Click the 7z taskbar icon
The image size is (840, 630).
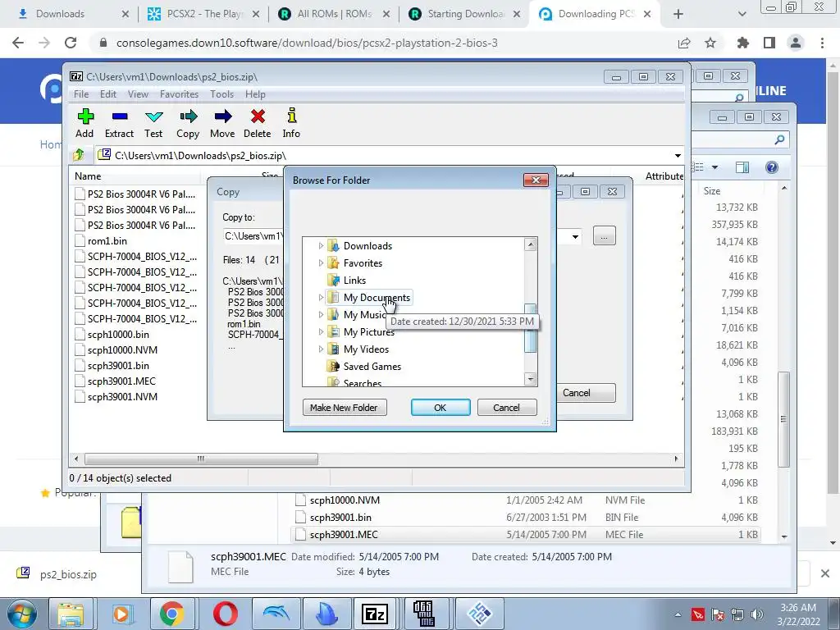tap(375, 614)
